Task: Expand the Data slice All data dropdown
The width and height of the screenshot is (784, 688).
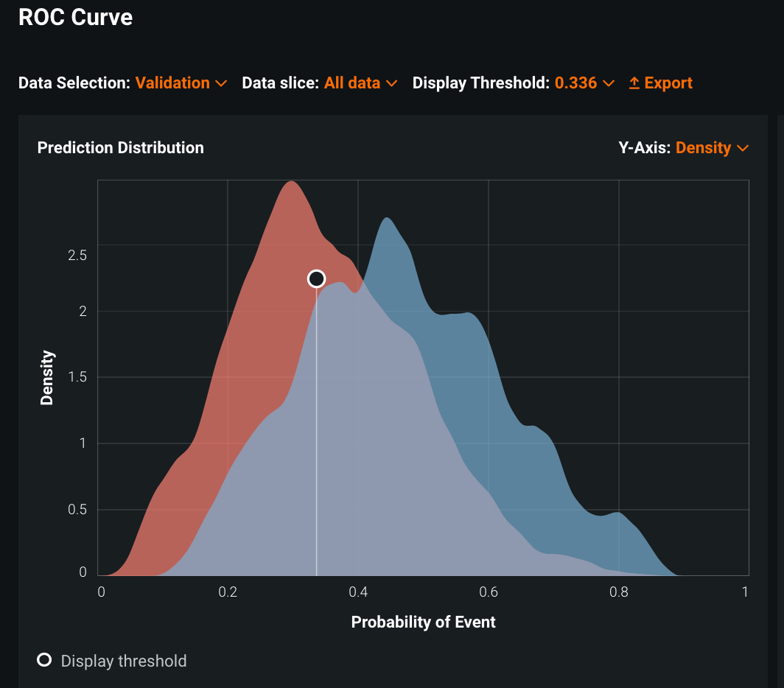Action: click(352, 83)
